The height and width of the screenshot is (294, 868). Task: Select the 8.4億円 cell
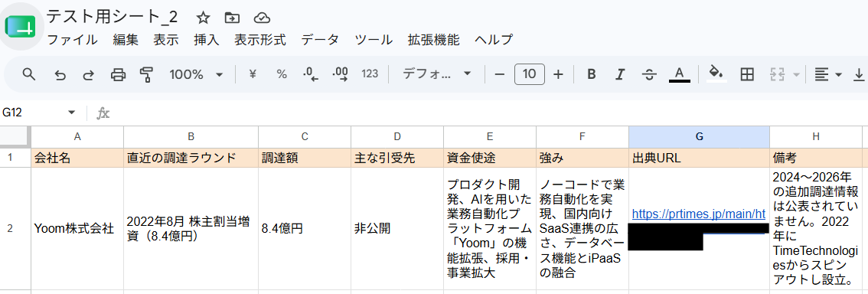(x=305, y=228)
